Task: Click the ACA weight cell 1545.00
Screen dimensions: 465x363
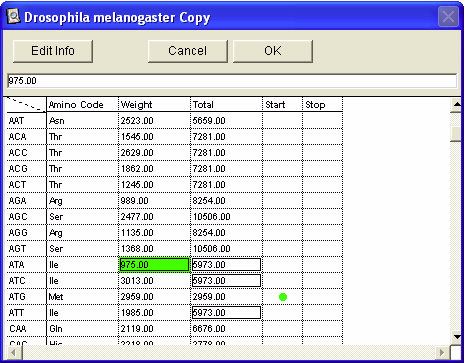Action: point(154,137)
